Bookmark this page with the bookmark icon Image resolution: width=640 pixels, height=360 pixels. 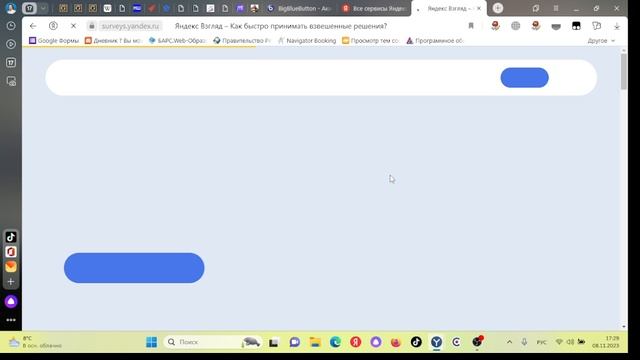coord(471,26)
